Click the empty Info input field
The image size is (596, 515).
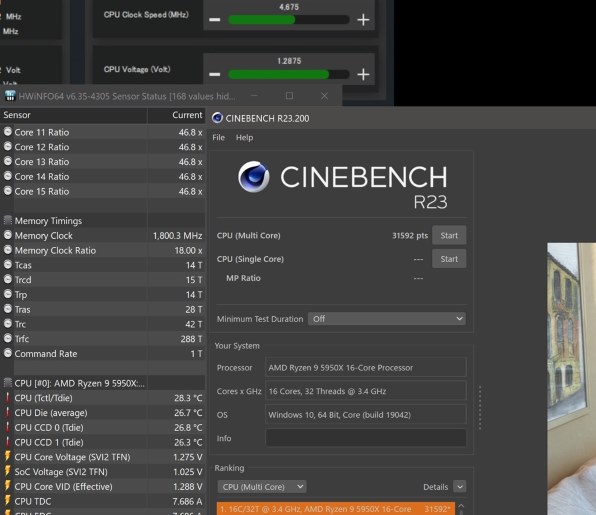[x=366, y=438]
